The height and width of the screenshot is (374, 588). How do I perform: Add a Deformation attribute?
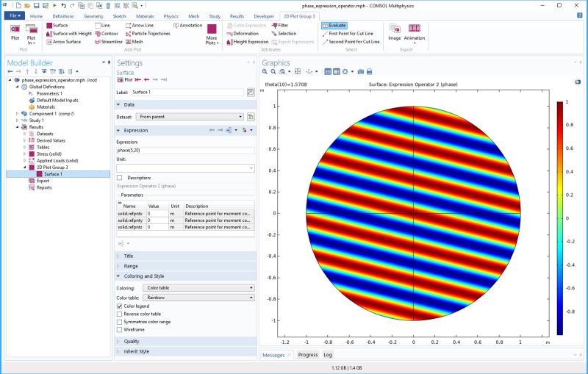243,34
